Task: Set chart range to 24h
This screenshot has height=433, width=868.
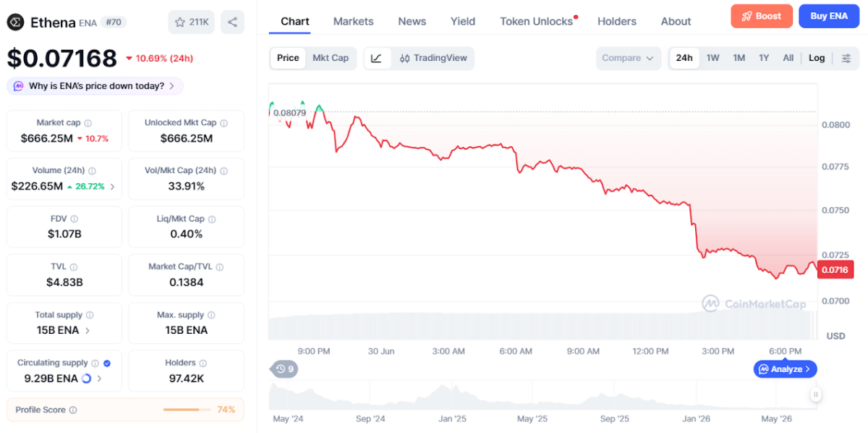Action: [684, 58]
